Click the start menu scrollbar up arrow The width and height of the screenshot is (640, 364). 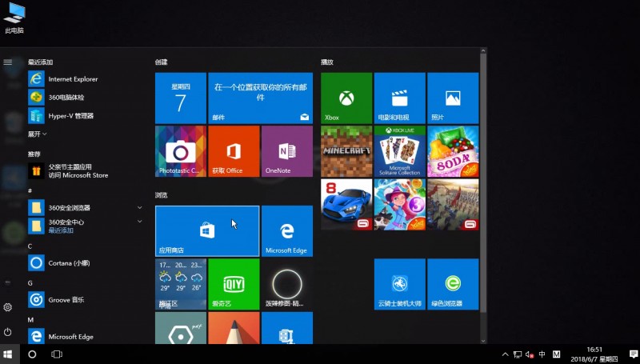pos(483,51)
